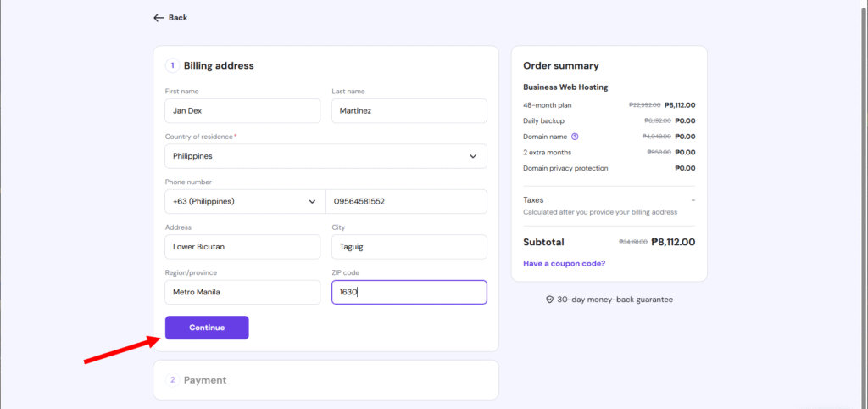
Task: Edit the City field
Action: (409, 247)
